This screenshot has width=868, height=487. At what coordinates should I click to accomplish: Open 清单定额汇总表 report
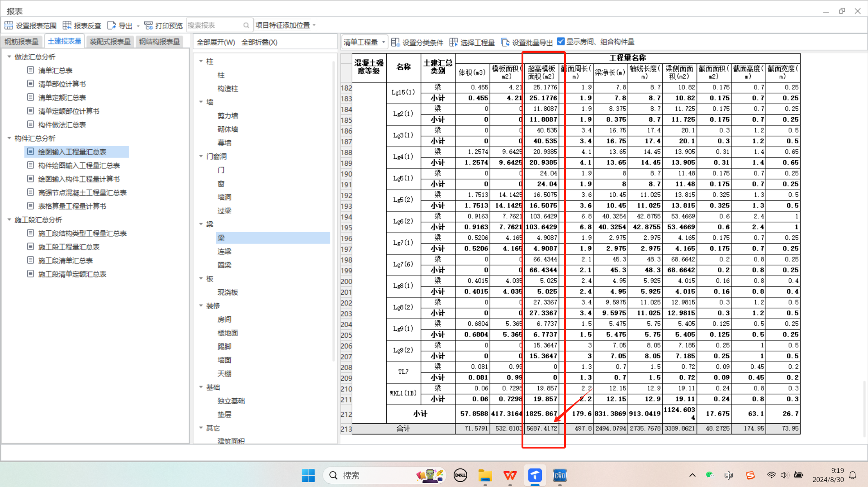(x=62, y=97)
